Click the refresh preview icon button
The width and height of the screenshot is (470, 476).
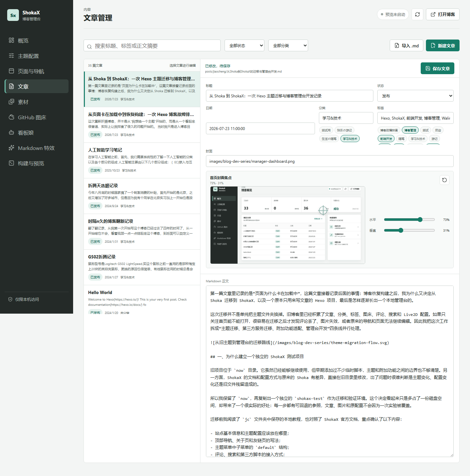point(417,14)
